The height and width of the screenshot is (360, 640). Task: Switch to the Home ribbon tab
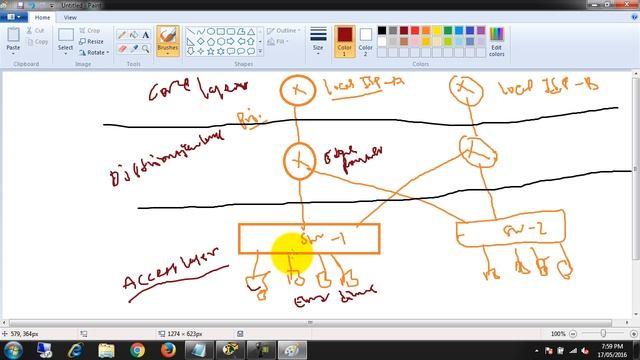[x=42, y=18]
